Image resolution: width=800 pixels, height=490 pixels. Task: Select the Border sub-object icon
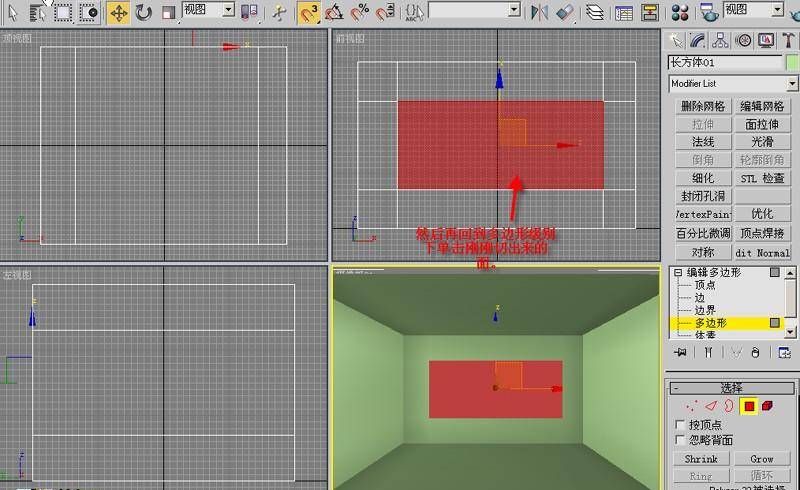729,406
